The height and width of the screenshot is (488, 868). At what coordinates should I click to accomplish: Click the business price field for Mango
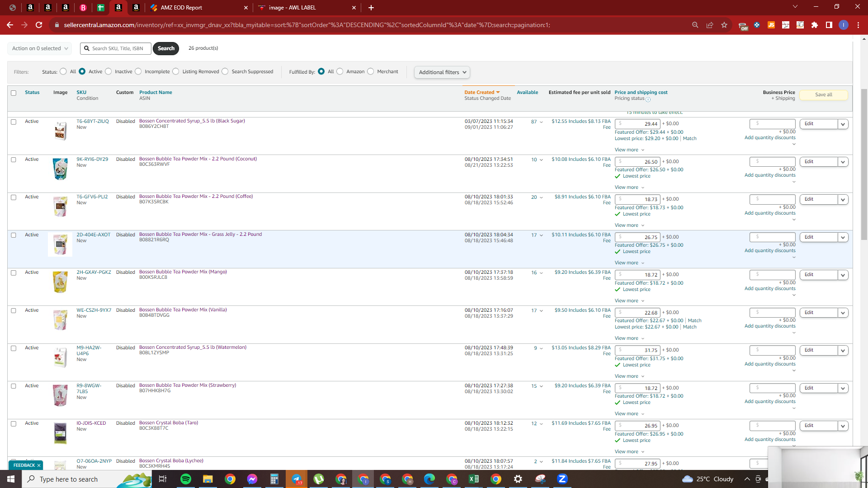(x=772, y=274)
